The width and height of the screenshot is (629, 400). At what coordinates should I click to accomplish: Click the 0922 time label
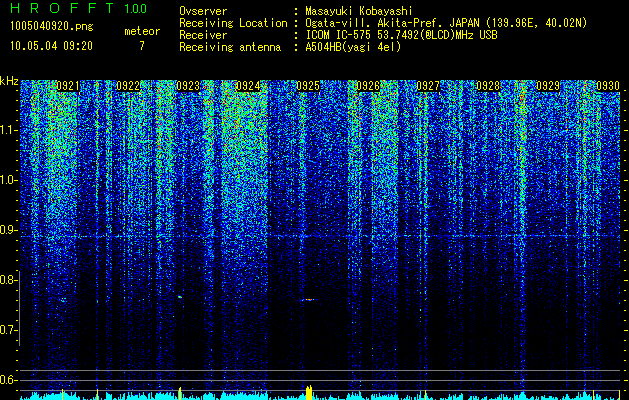128,86
